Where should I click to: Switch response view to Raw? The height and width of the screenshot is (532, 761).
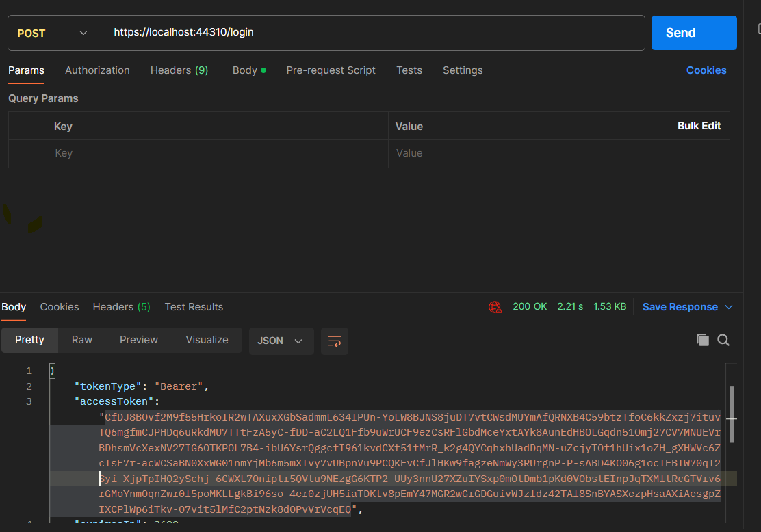[x=82, y=340]
